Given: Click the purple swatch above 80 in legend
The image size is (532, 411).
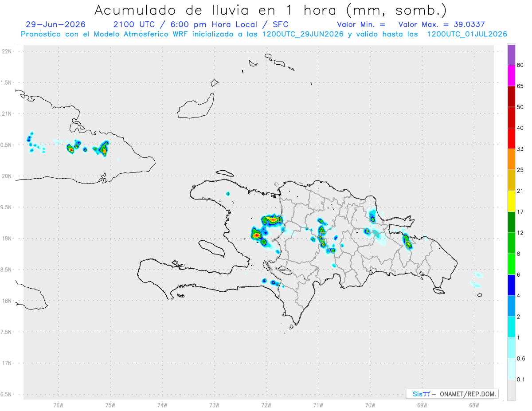Looking at the screenshot, I should (x=511, y=55).
